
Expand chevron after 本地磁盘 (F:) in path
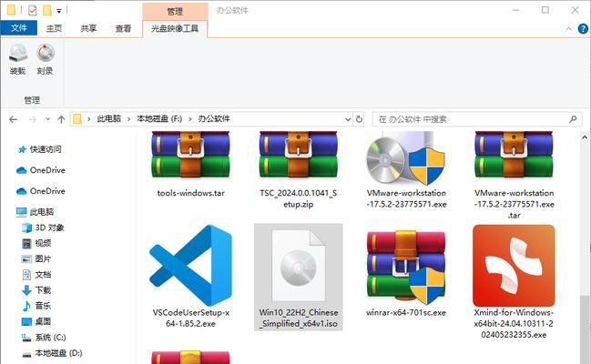(190, 119)
